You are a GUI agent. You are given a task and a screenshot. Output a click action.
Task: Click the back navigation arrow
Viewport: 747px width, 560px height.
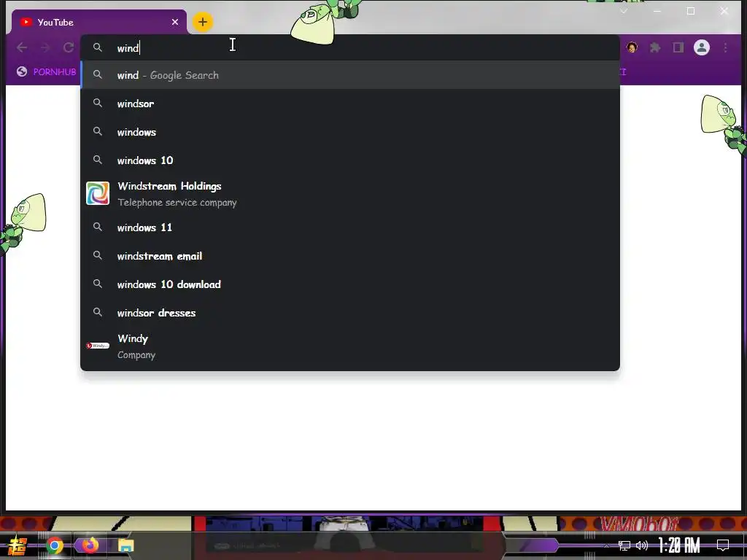22,47
